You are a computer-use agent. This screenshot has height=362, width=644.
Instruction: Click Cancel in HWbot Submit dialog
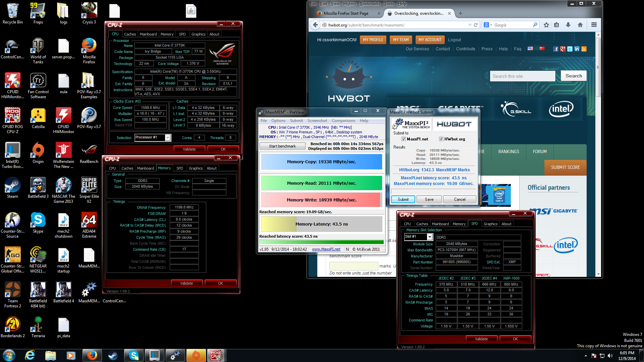tap(460, 199)
